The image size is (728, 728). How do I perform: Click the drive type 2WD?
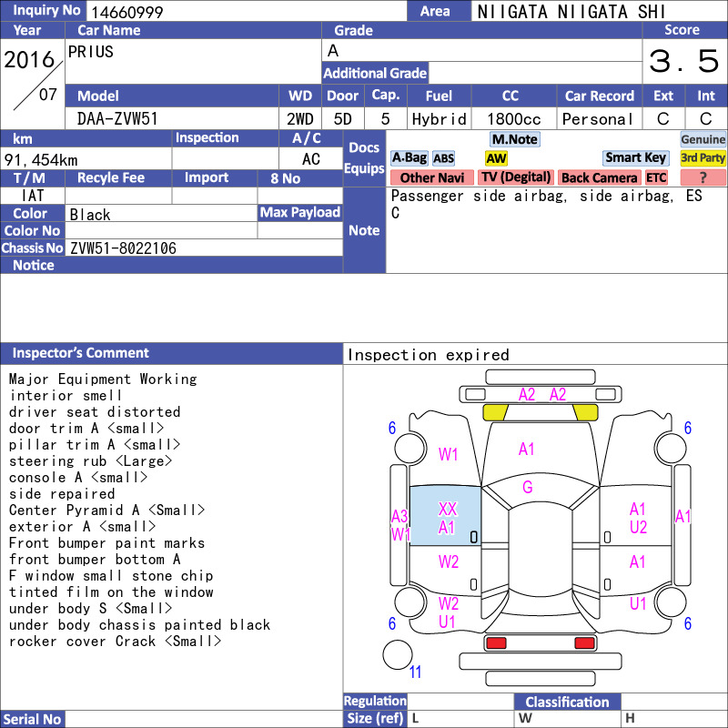click(300, 119)
